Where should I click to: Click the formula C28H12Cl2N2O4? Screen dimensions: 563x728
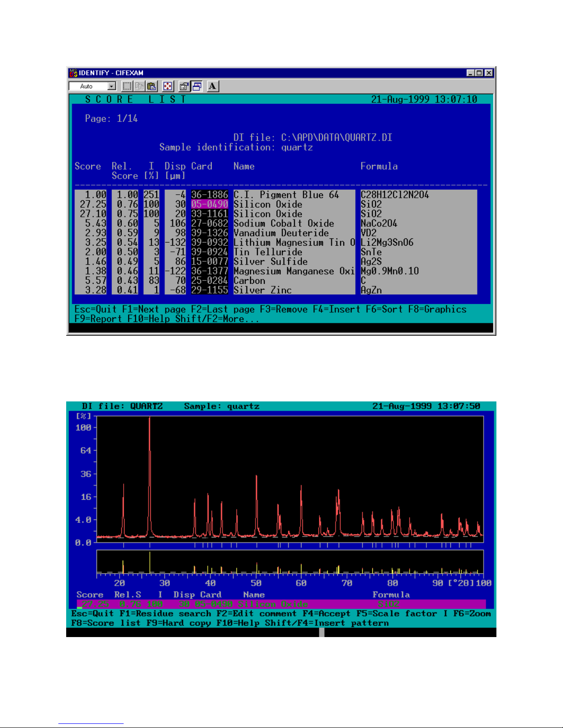[395, 195]
